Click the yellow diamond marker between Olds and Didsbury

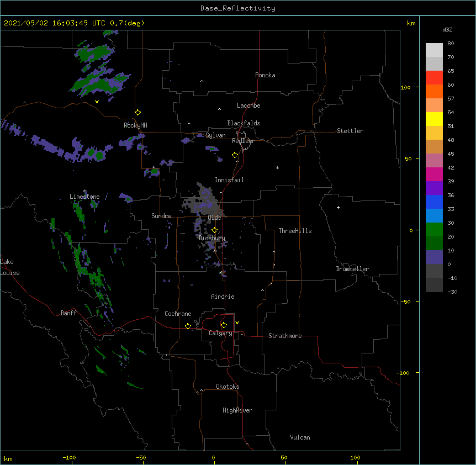click(x=214, y=230)
